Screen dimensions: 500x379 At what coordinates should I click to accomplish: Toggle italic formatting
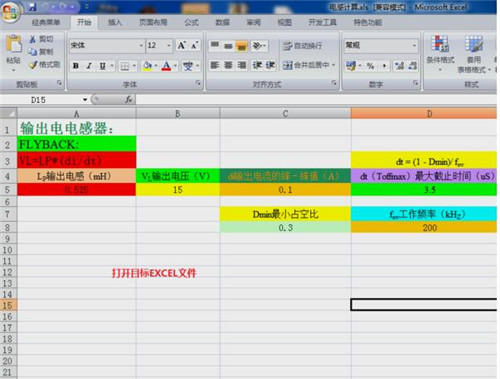pos(89,66)
